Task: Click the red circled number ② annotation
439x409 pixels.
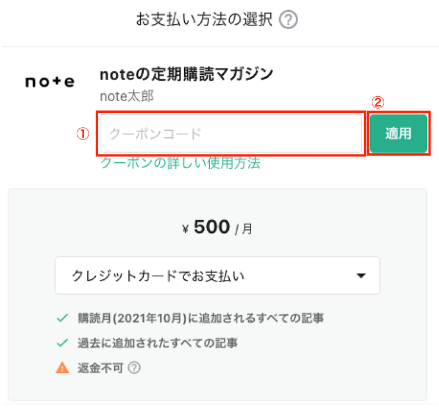Action: point(378,102)
